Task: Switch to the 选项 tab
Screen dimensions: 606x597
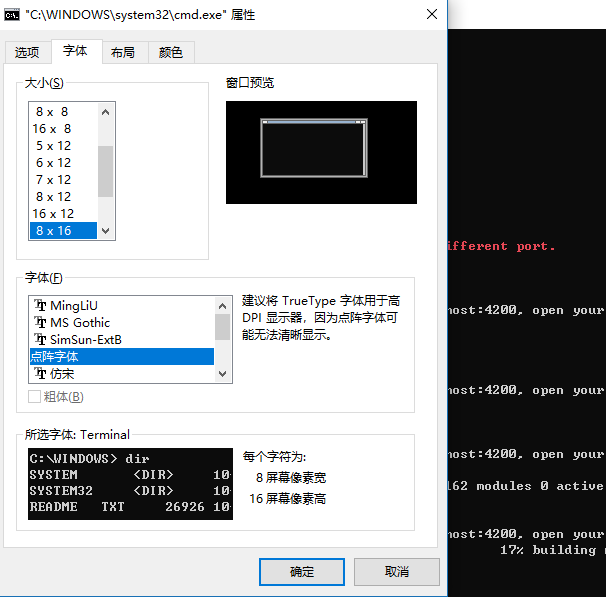Action: [27, 52]
